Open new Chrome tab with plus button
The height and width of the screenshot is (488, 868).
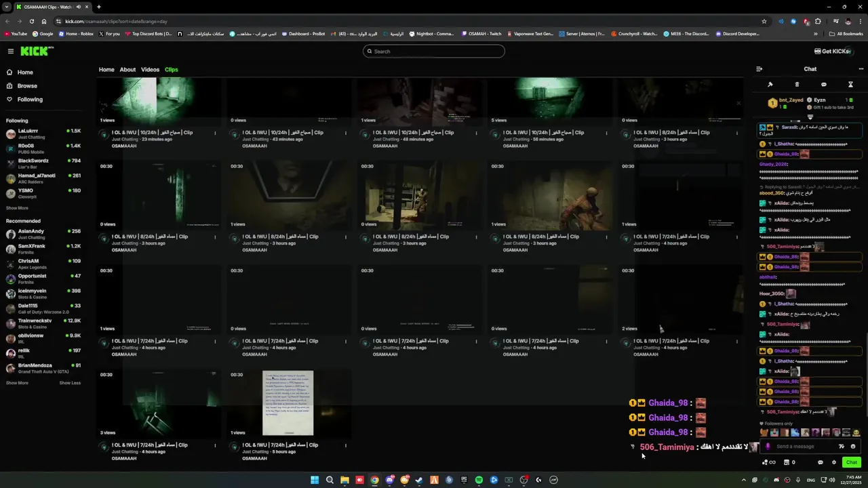(x=99, y=7)
